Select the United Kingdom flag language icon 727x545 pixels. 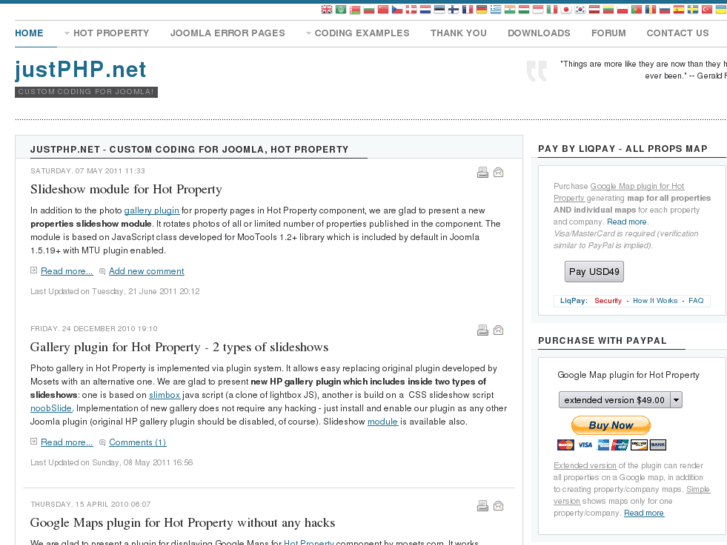[327, 9]
